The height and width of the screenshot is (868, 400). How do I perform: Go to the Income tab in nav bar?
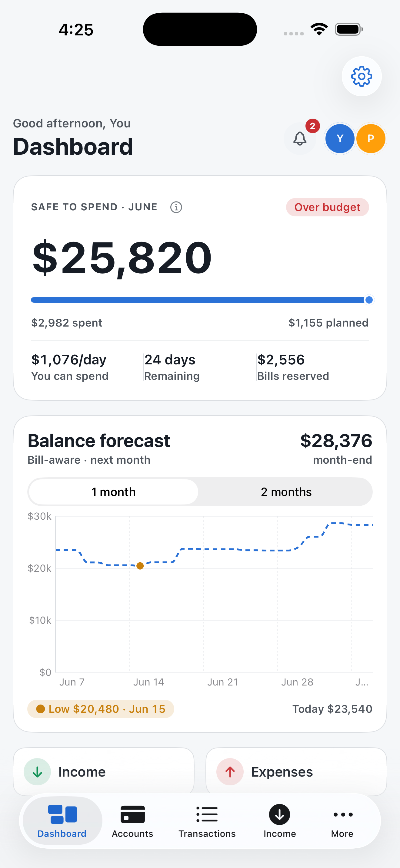(280, 821)
